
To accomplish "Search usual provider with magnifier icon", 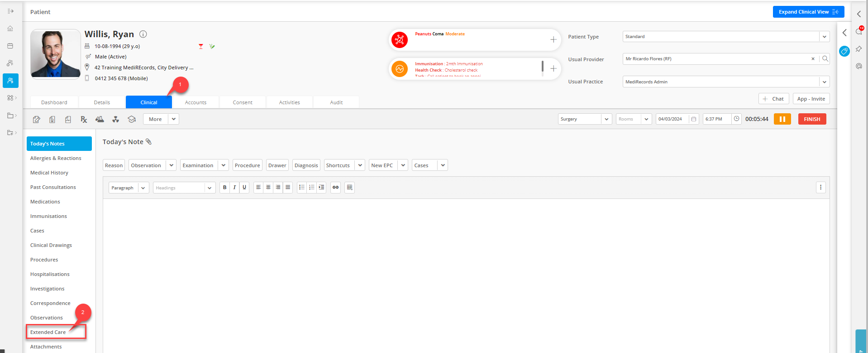I will pos(825,59).
